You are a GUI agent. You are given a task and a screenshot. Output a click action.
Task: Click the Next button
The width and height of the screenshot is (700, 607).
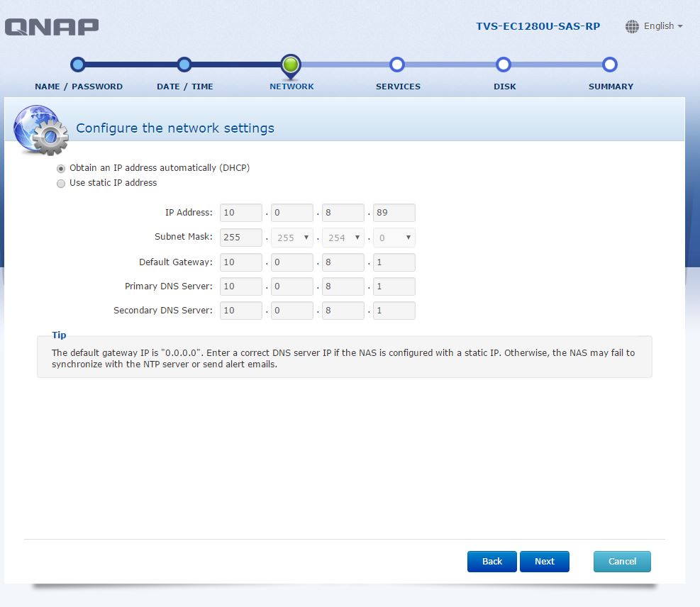(544, 562)
